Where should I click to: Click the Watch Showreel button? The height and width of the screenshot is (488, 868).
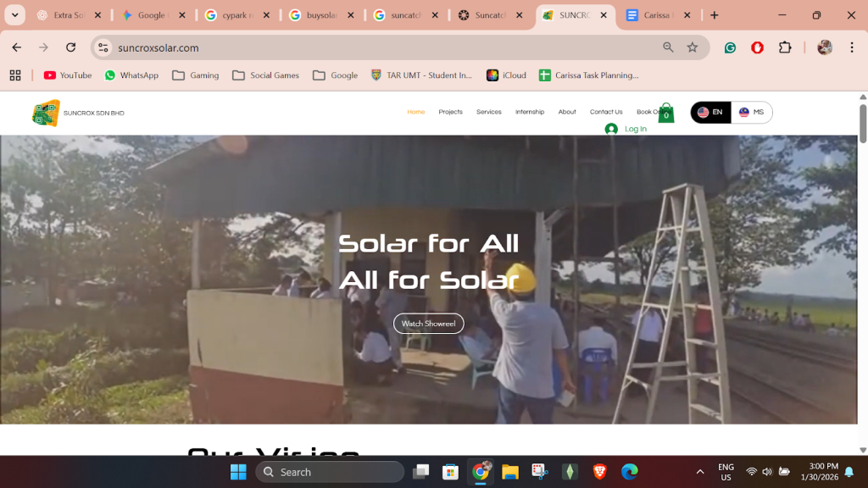point(428,324)
